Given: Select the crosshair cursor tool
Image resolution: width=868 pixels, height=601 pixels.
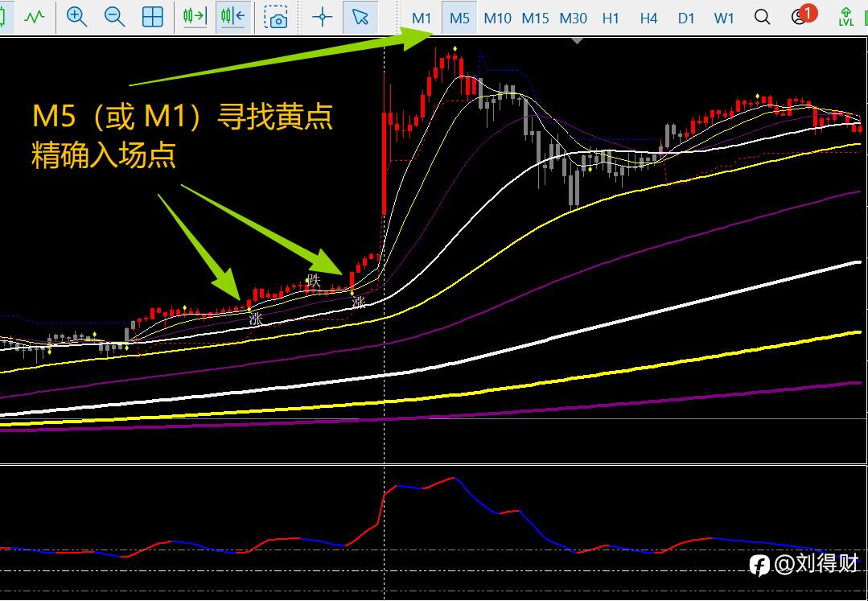Looking at the screenshot, I should coord(322,17).
